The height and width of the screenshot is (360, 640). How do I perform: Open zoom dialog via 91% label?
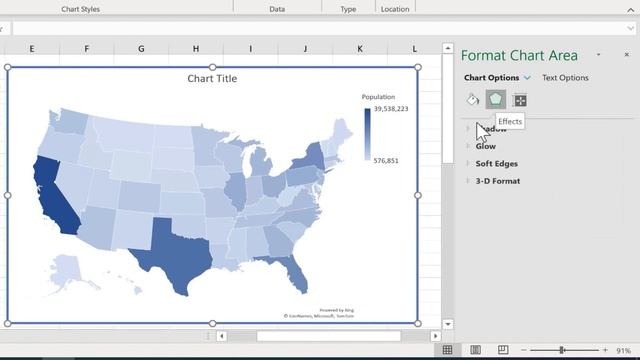click(623, 350)
